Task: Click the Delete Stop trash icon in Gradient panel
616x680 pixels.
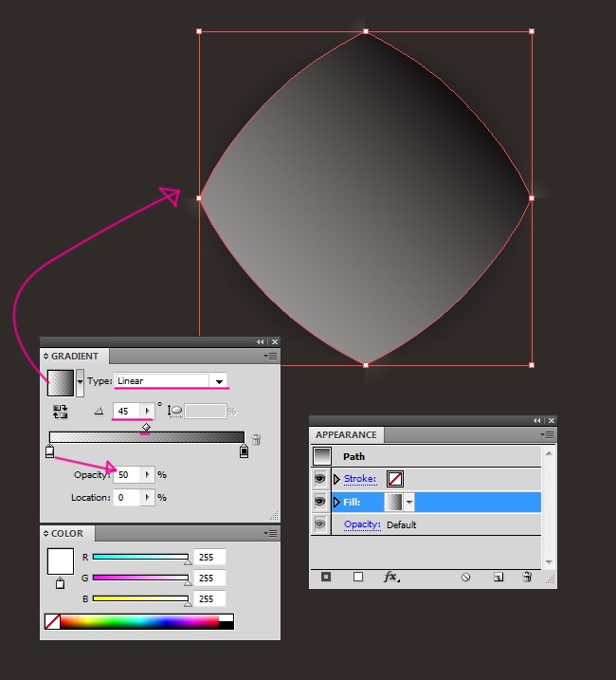Action: (256, 440)
